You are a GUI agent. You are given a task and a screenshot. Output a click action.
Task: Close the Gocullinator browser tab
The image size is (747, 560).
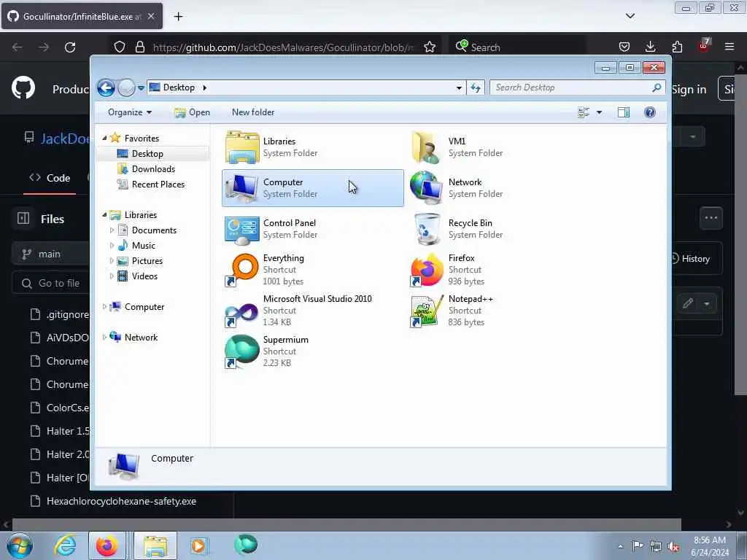coord(150,16)
